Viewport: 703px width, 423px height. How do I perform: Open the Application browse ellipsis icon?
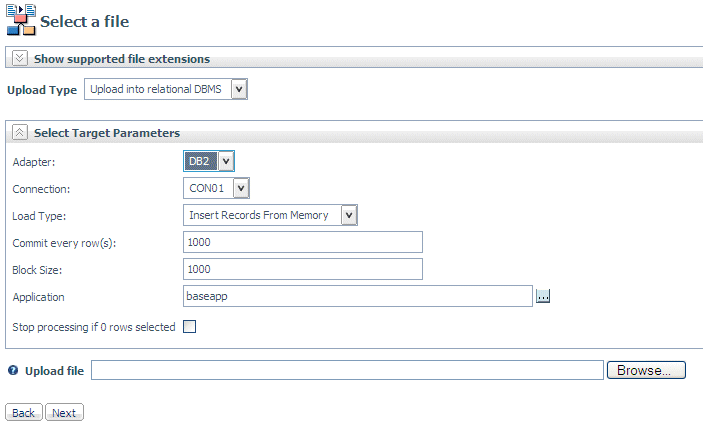pyautogui.click(x=543, y=296)
